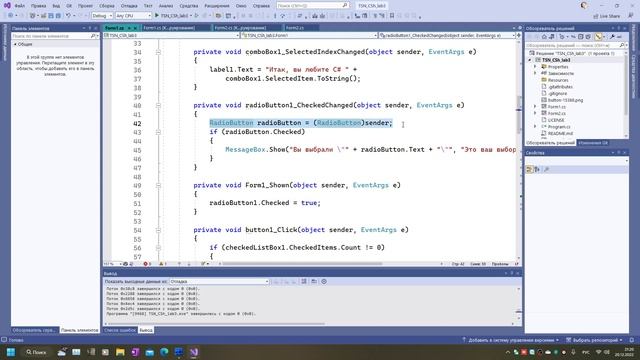Click in the main search field in the title bar
Screen dimensions: 640x360
[x=313, y=6]
